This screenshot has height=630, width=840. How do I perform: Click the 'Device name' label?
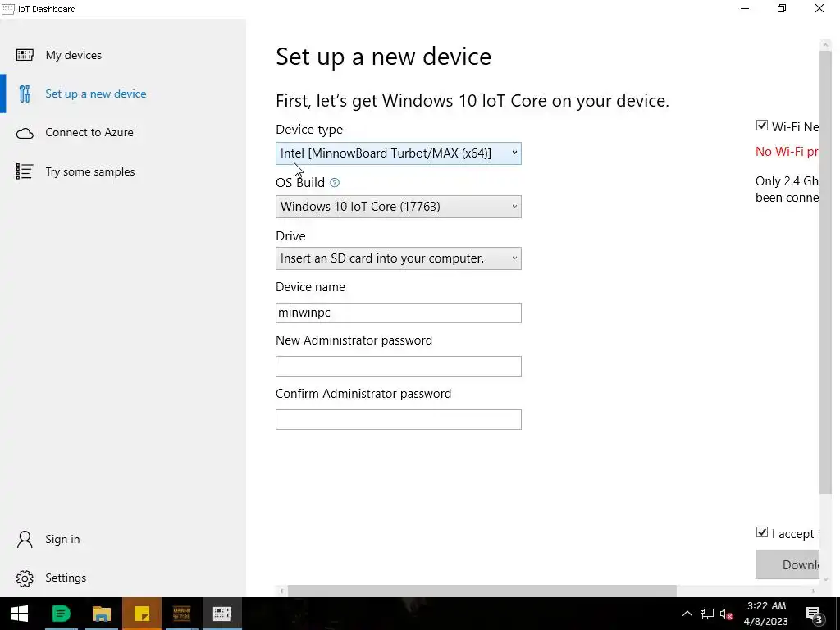310,287
